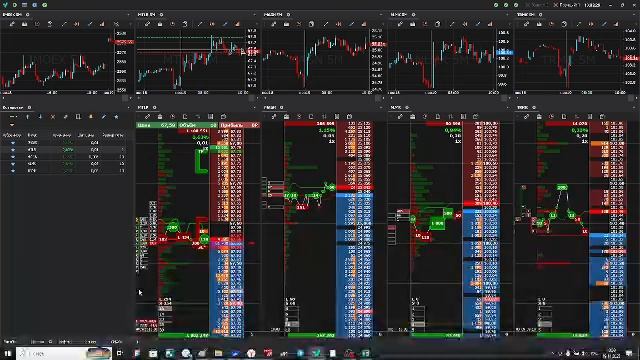
Task: Expand the arrow below watchlist toolbar
Action: 12,125
